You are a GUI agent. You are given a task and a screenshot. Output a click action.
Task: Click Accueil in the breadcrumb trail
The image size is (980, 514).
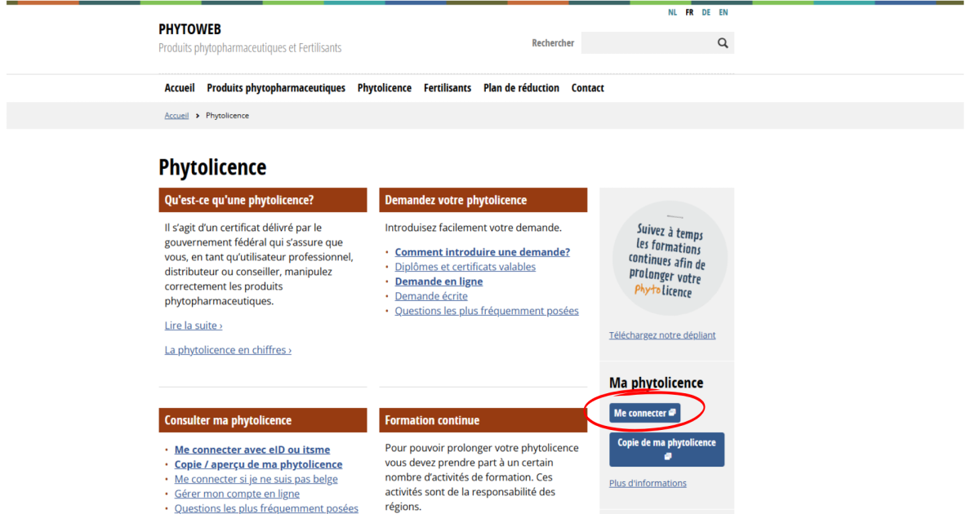pyautogui.click(x=176, y=116)
